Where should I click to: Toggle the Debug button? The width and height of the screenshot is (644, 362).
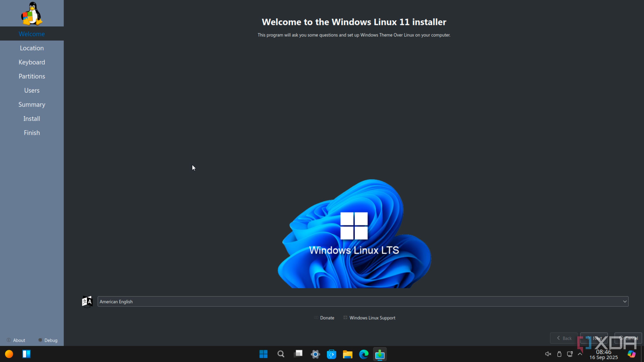tap(48, 340)
